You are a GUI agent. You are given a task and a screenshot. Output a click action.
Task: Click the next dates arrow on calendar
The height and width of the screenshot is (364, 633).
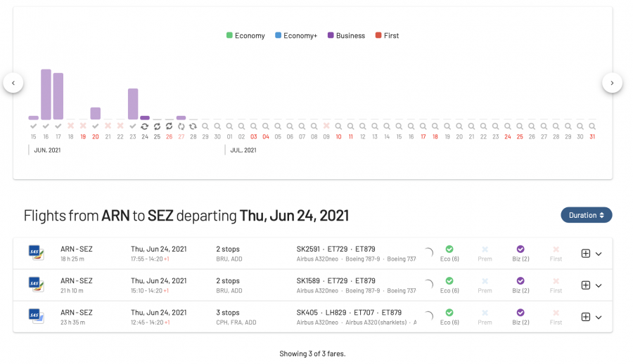point(612,83)
